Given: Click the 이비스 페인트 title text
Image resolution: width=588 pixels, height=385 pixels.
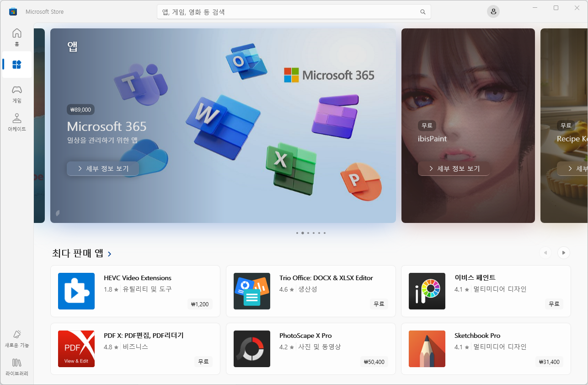Looking at the screenshot, I should [x=475, y=278].
